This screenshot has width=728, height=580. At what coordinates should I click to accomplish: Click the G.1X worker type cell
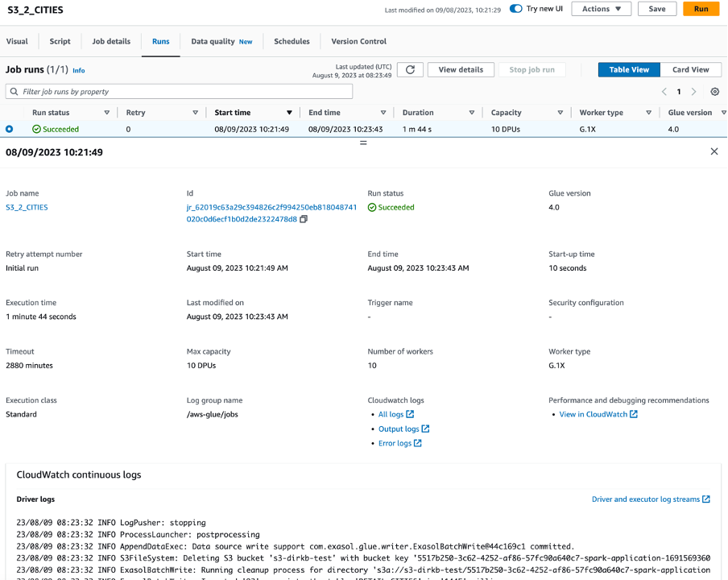(588, 129)
